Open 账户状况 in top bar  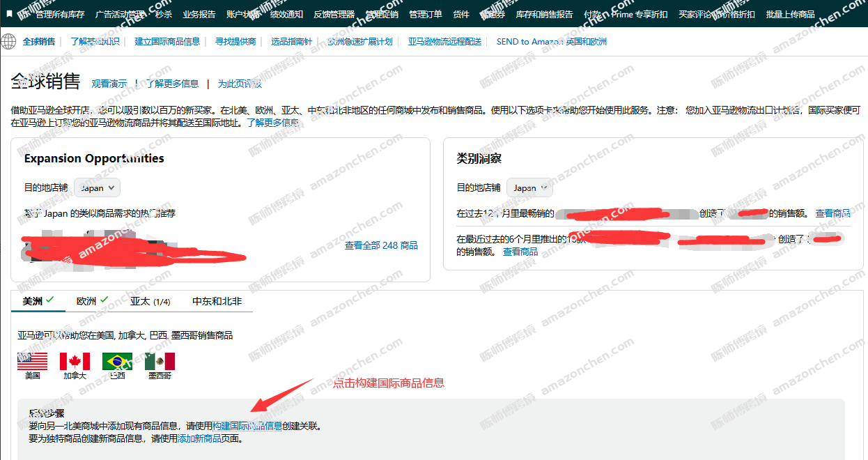(x=243, y=14)
